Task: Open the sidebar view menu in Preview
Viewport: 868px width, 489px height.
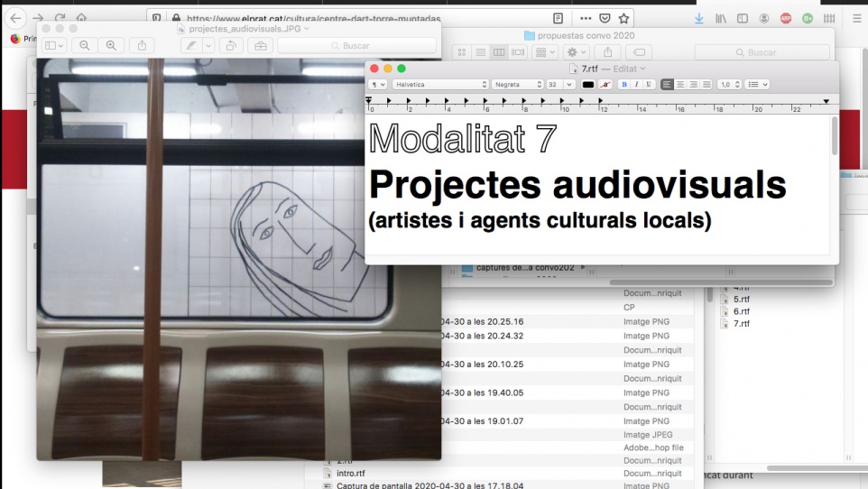Action: pos(54,45)
